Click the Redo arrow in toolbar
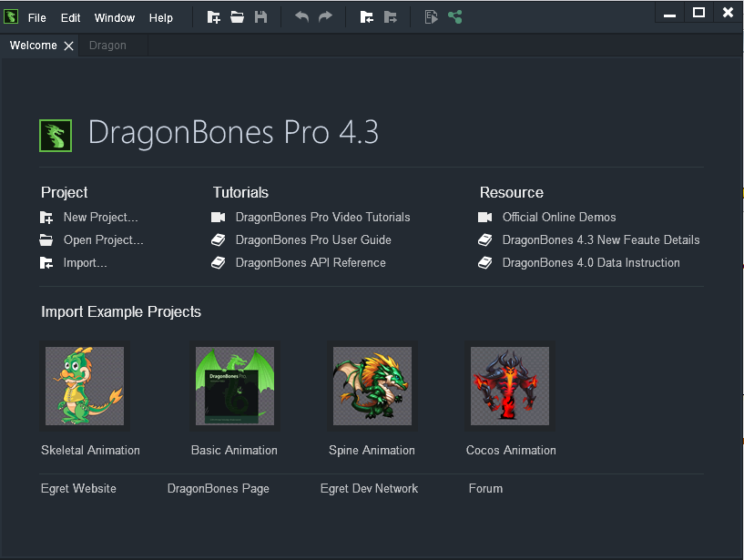Screen dimensions: 744x560 pyautogui.click(x=325, y=17)
